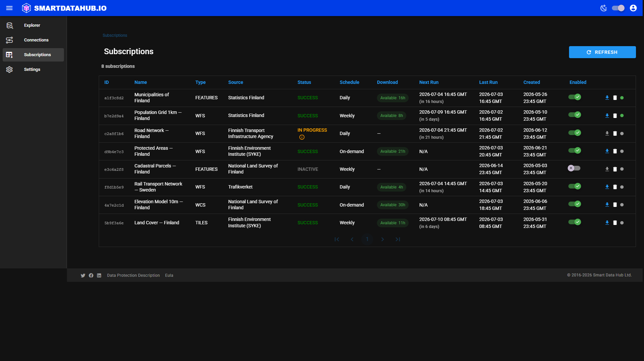This screenshot has height=361, width=644.
Task: Sort table by Name column header
Action: click(x=141, y=82)
